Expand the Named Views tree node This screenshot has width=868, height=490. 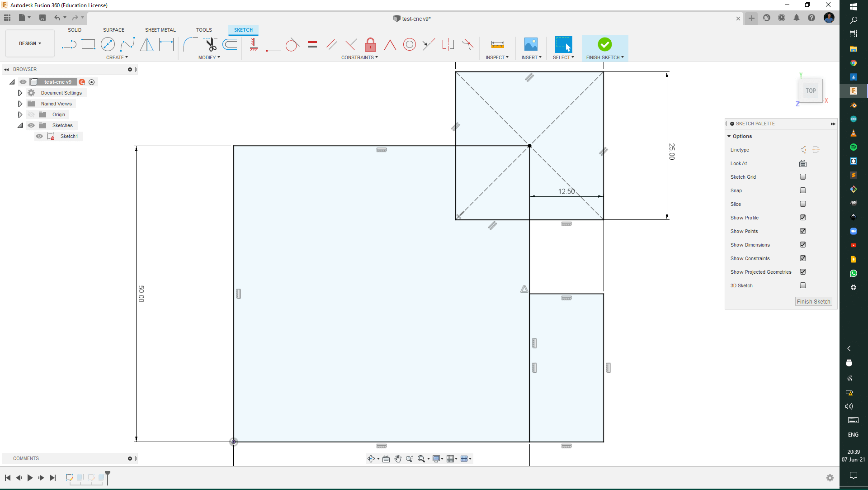(x=20, y=104)
